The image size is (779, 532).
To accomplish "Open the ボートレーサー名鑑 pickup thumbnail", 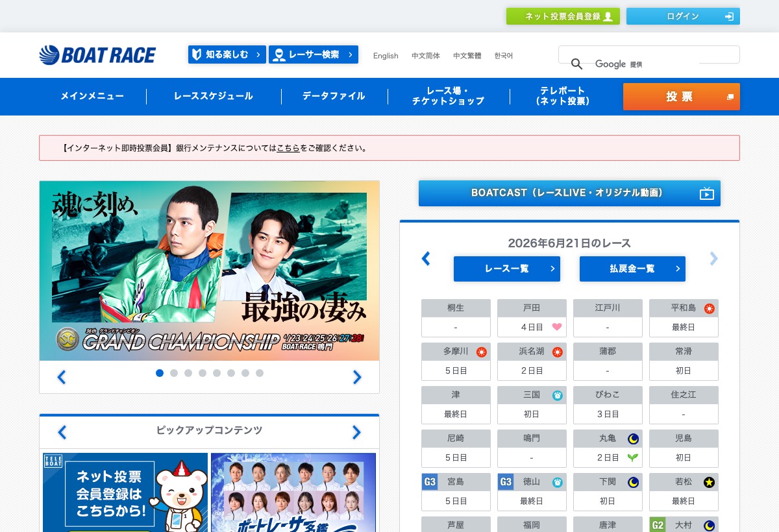I will 293,492.
